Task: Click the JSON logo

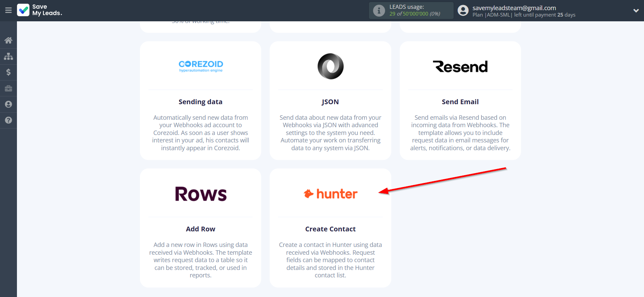Action: click(330, 66)
